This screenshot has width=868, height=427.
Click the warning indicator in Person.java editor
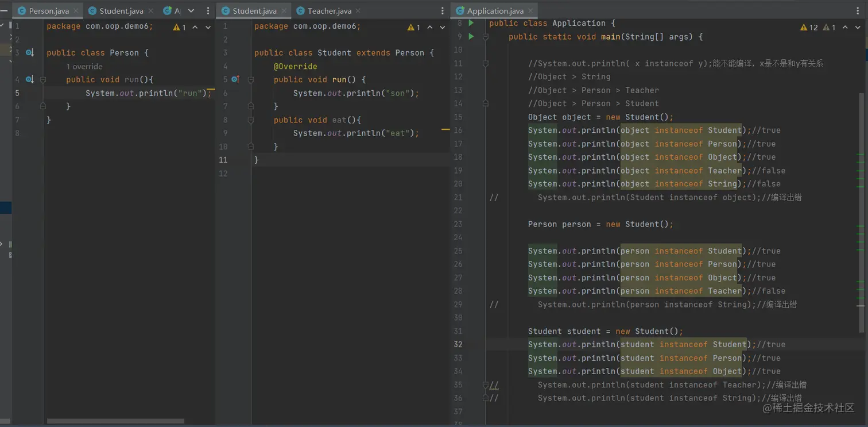[x=180, y=28]
